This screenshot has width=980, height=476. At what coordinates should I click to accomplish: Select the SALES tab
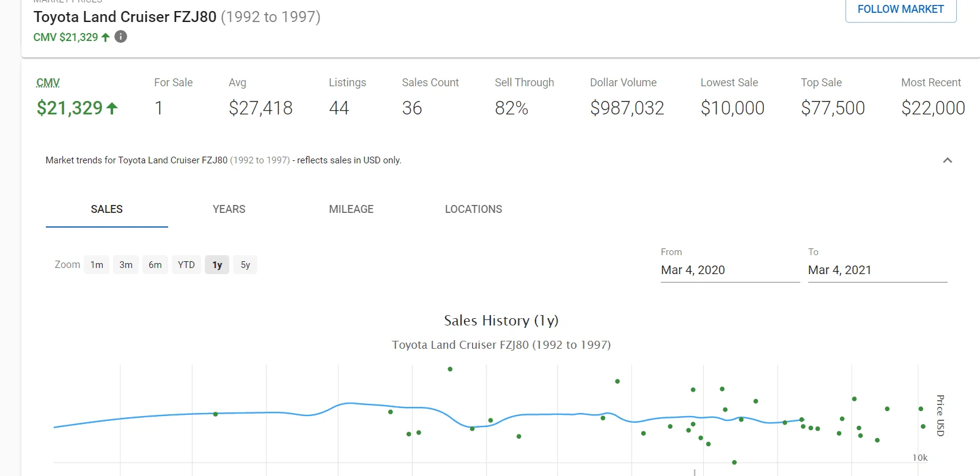pos(106,209)
